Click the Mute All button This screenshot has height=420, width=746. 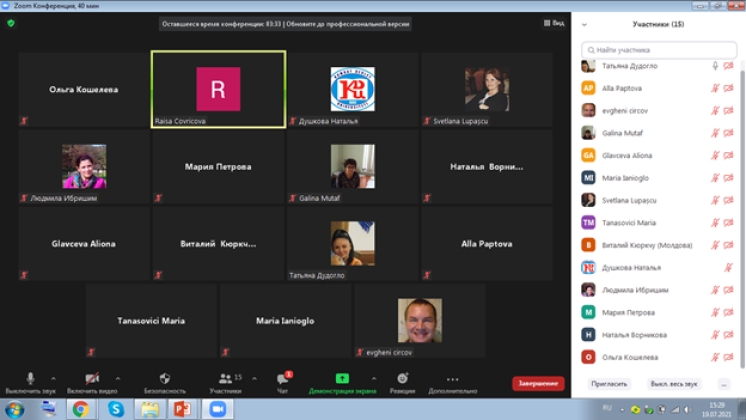(674, 384)
